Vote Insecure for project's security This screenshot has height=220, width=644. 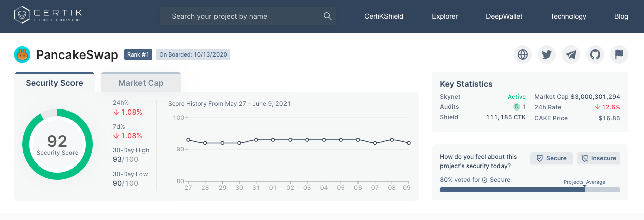(x=599, y=158)
